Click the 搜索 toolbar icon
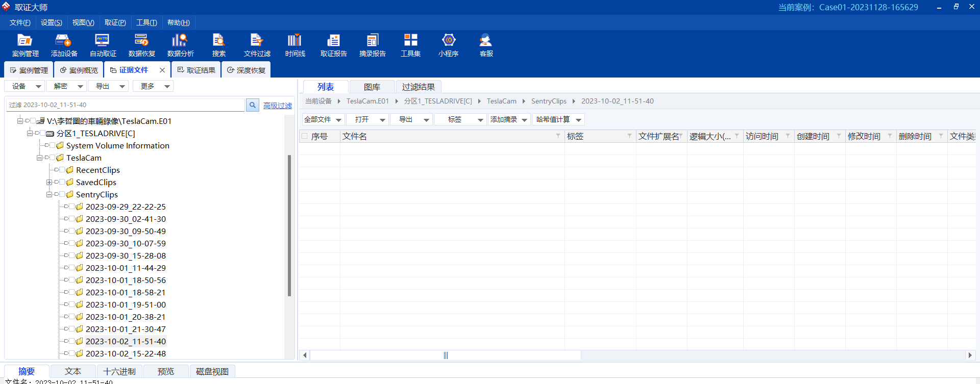980x384 pixels. [218, 45]
